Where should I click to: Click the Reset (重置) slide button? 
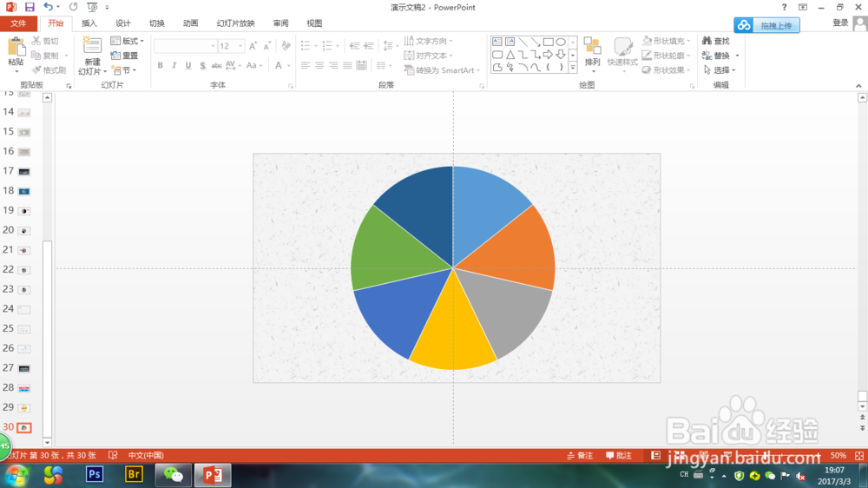(x=124, y=56)
